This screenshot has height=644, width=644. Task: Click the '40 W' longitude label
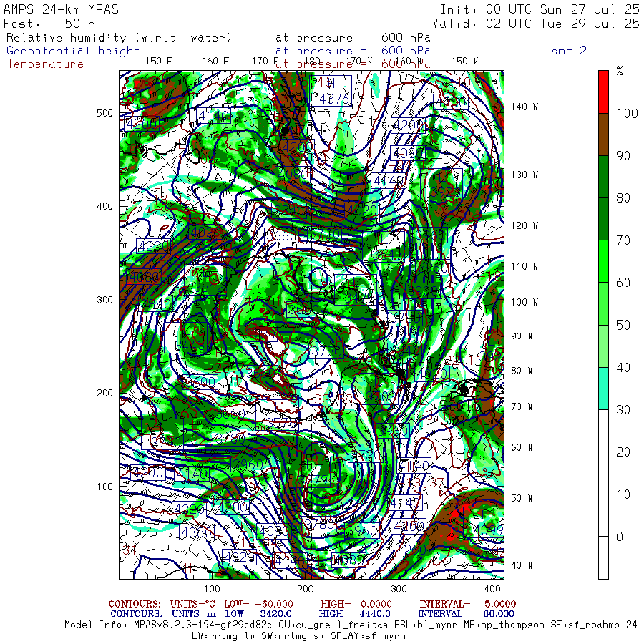pos(522,565)
